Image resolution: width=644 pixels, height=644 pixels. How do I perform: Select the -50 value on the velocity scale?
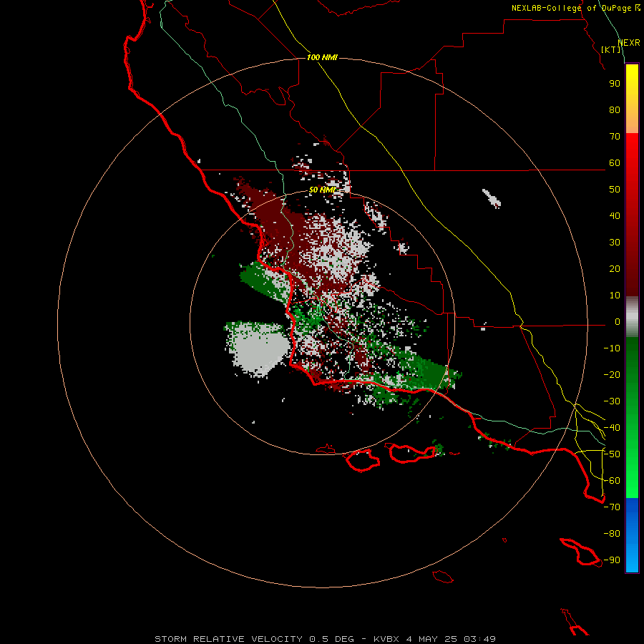(612, 454)
